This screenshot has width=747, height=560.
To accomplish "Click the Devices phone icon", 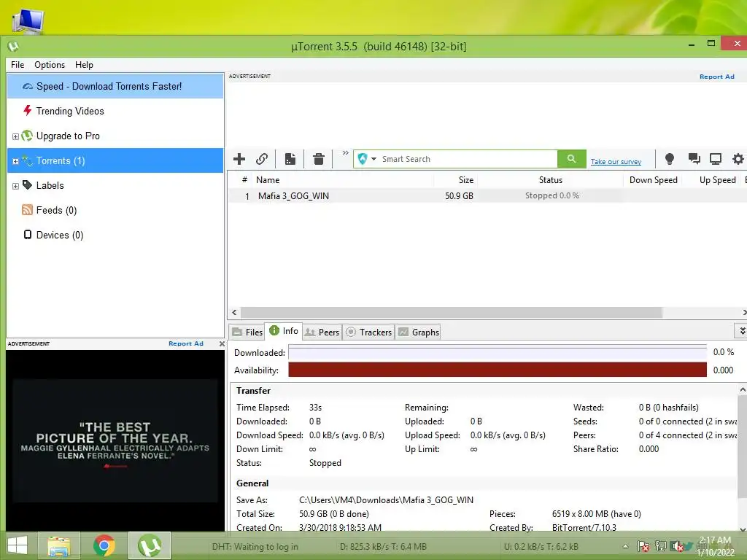I will (x=28, y=235).
